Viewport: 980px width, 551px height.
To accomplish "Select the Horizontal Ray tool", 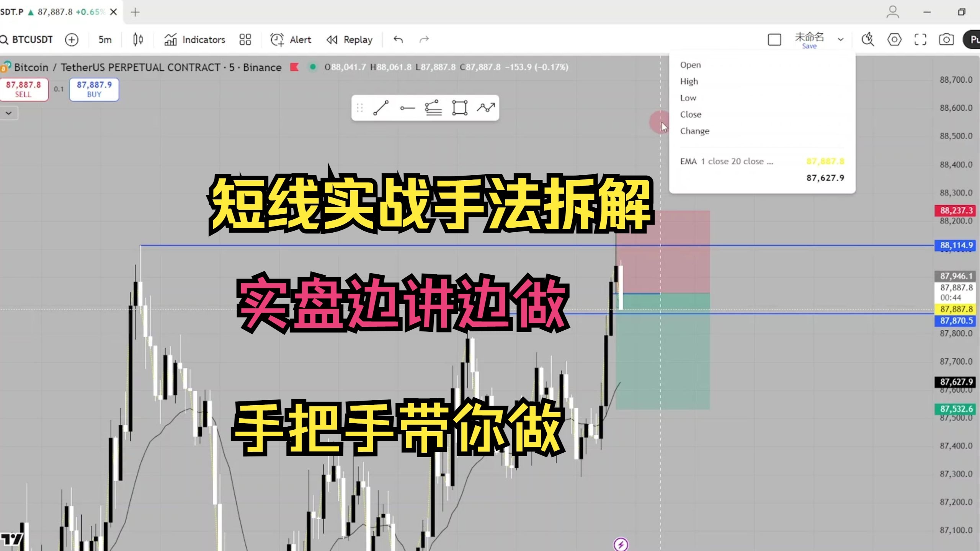I will [408, 108].
